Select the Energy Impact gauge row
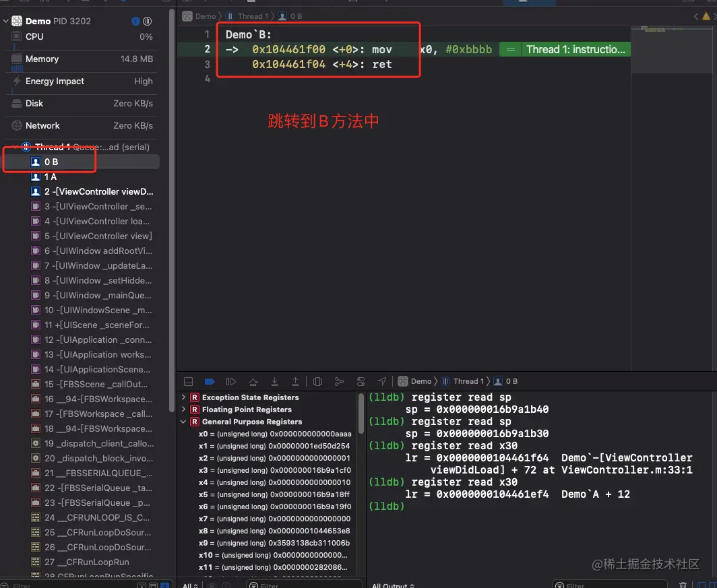Viewport: 717px width, 588px height. click(x=81, y=81)
